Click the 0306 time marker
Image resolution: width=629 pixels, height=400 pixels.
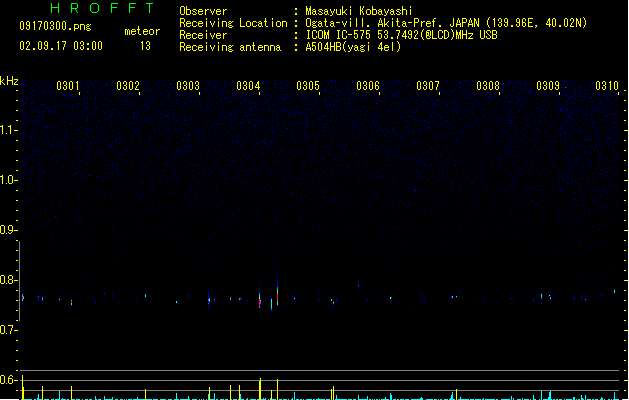point(368,85)
